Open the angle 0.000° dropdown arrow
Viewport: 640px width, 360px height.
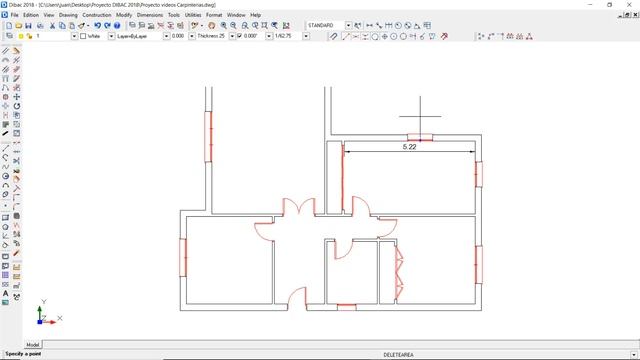tap(269, 36)
